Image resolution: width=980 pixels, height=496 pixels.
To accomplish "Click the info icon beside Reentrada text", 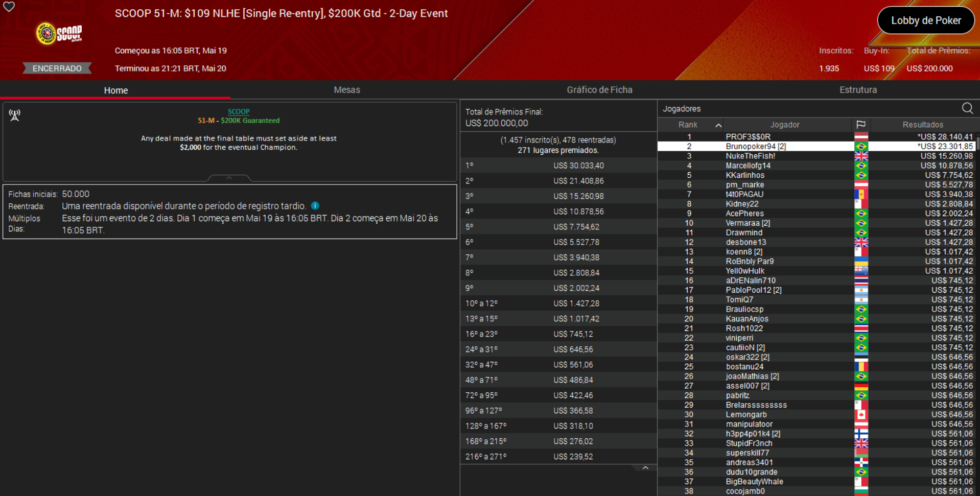I will point(315,206).
